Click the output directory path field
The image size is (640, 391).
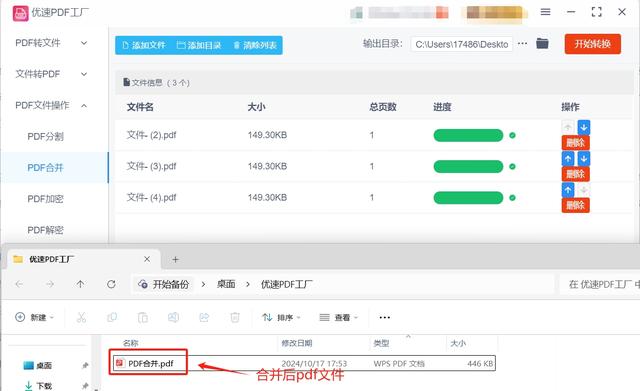point(462,44)
